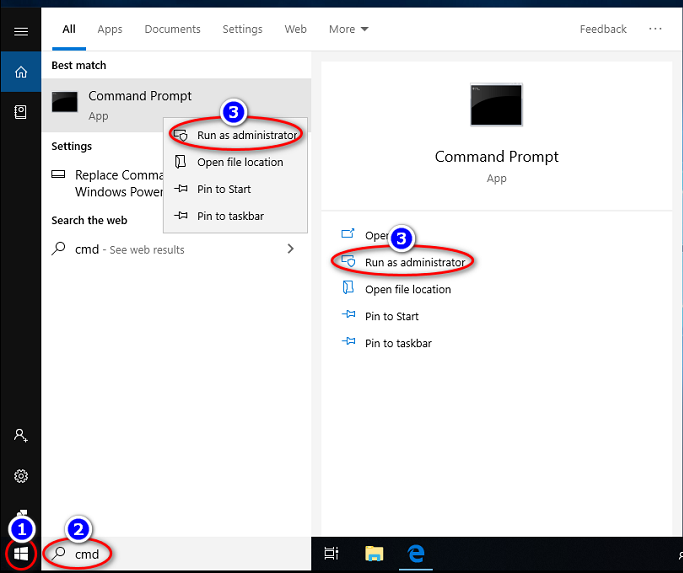Expand the More filter dropdown
683x573 pixels.
tap(348, 29)
